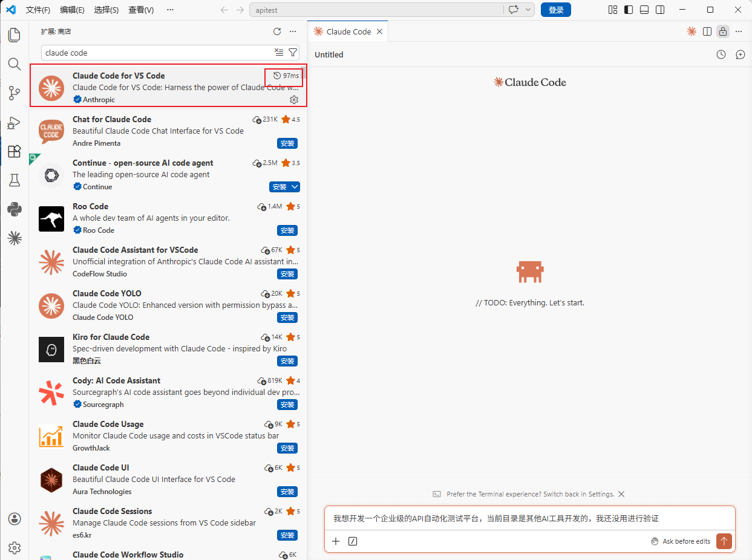Click the Untitled conversation title

pos(329,54)
